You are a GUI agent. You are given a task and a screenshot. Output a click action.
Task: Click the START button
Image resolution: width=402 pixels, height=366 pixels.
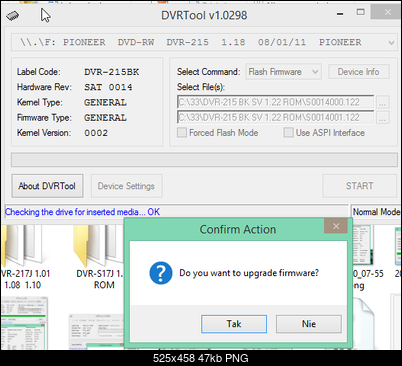[359, 186]
